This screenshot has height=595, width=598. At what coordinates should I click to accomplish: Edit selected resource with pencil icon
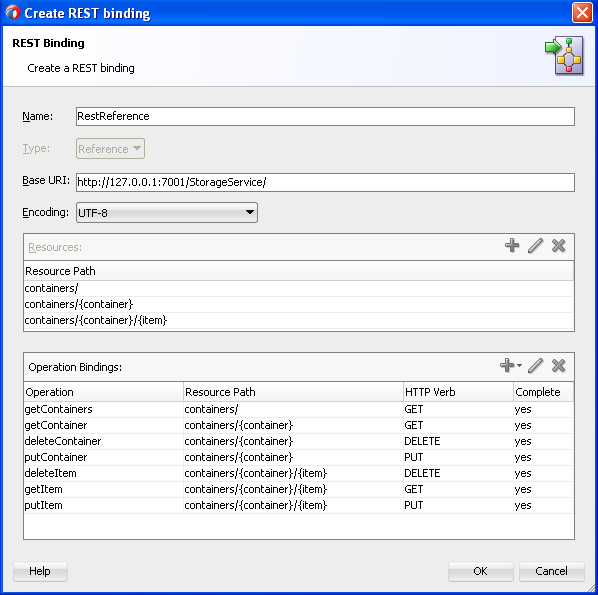pos(535,246)
